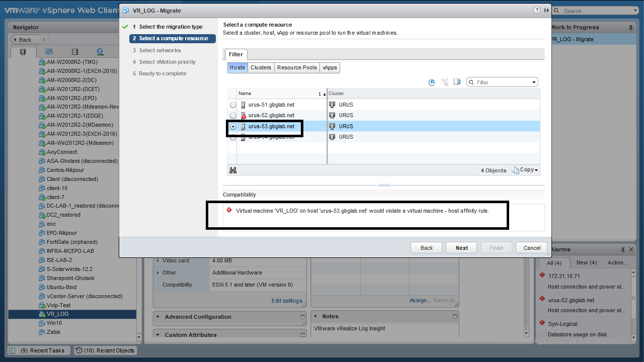Click the binoculars find icon below host list
Image resolution: width=644 pixels, height=362 pixels.
pyautogui.click(x=233, y=170)
